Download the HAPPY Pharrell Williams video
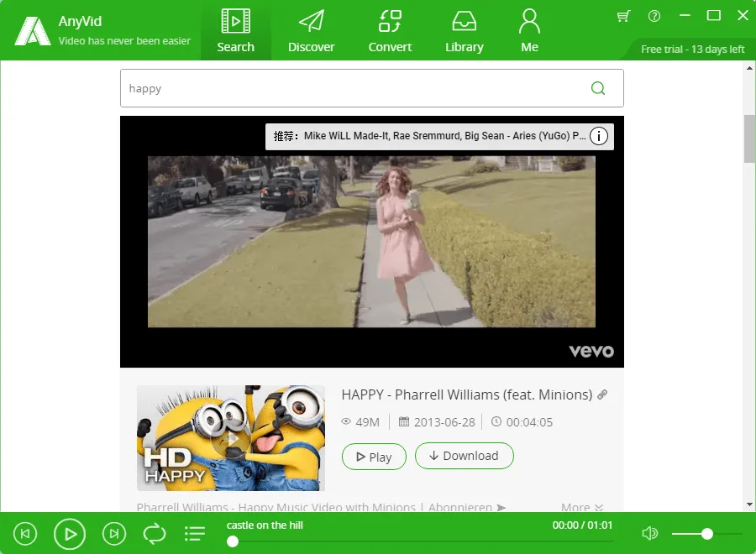This screenshot has width=756, height=554. 464,456
